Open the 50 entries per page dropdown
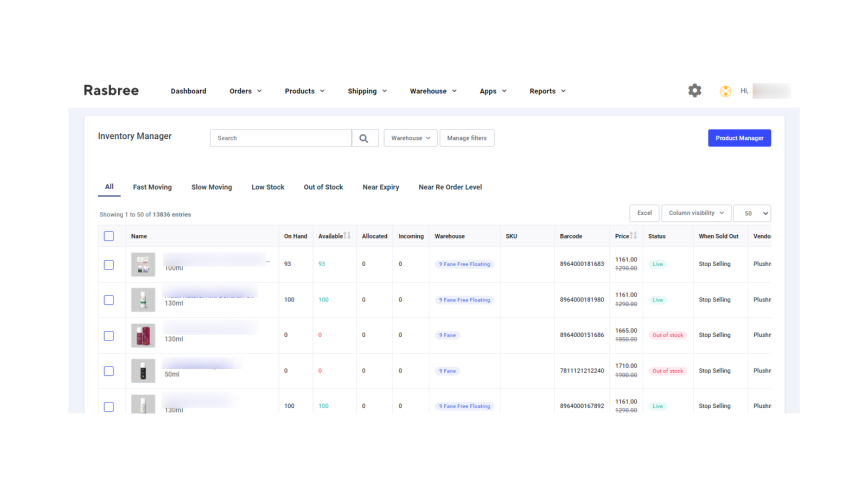 [752, 213]
